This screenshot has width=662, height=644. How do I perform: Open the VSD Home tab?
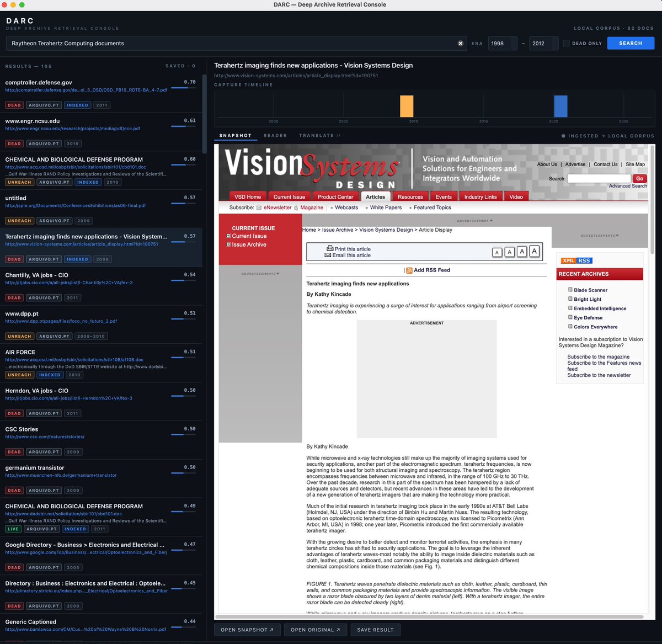tap(248, 196)
